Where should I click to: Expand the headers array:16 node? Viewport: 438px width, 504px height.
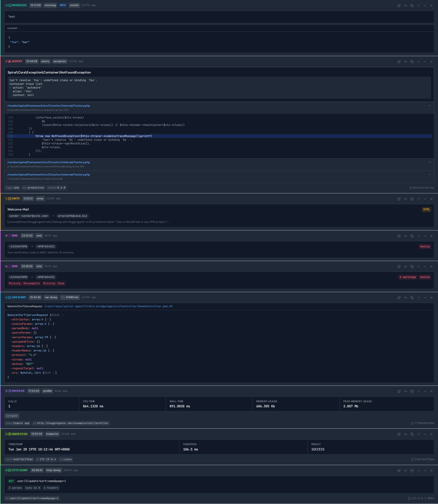pos(45,346)
